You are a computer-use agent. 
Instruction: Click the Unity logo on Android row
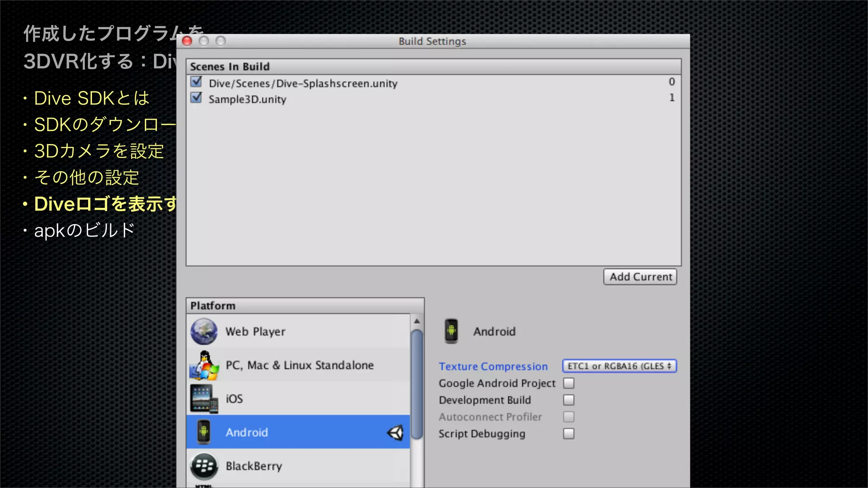point(395,433)
